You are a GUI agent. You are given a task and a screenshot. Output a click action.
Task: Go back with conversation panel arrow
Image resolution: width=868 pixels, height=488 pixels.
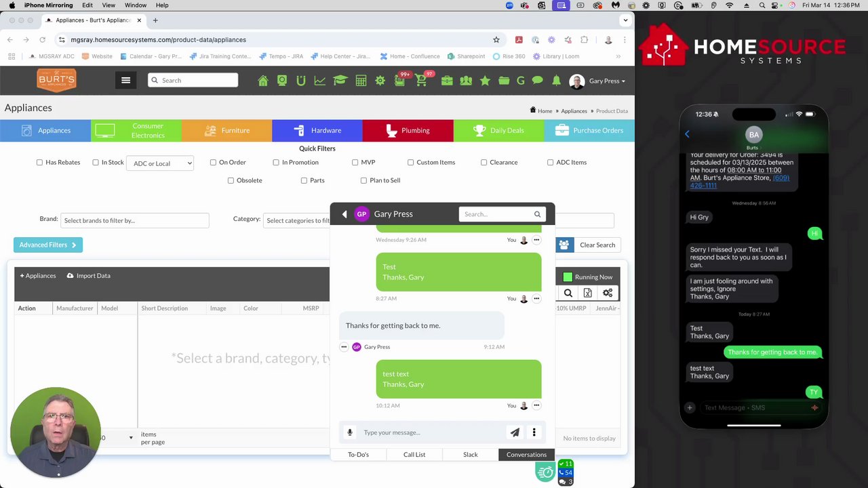(x=344, y=214)
